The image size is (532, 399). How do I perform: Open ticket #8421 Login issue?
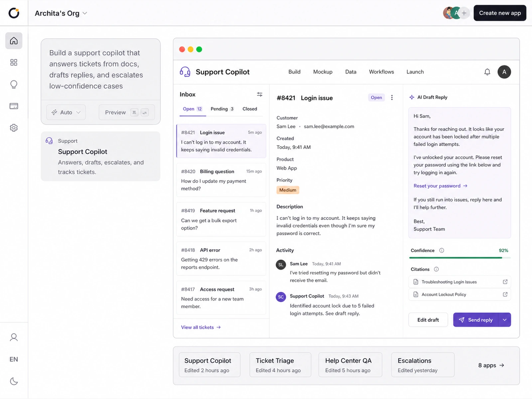[221, 141]
